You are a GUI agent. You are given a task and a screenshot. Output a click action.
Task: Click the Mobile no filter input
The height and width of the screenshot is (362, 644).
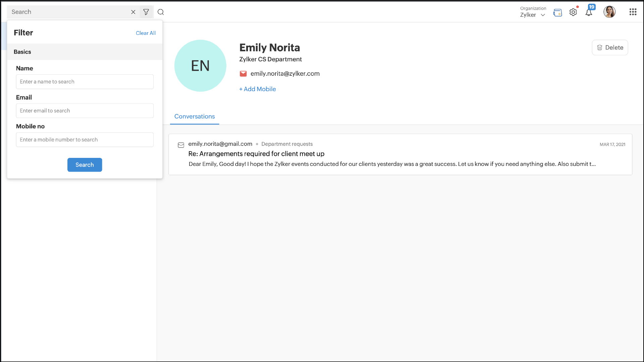85,140
